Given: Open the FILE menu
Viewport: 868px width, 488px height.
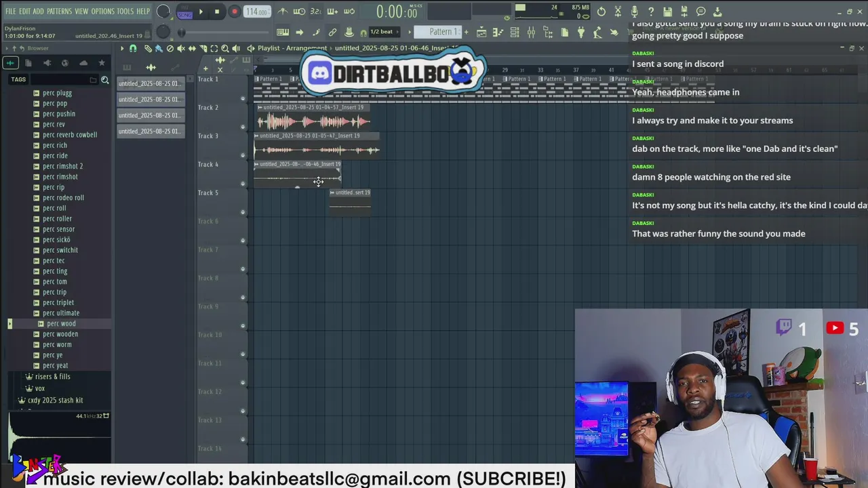Looking at the screenshot, I should 11,12.
